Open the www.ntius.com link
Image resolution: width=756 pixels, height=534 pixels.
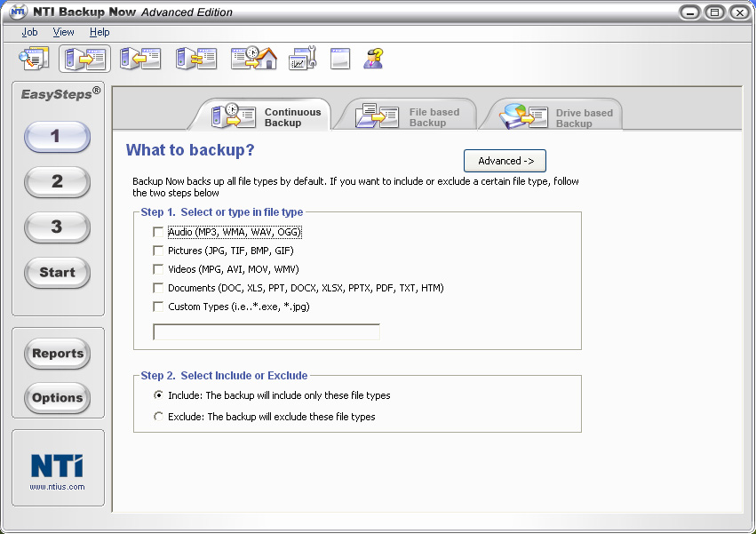(58, 487)
